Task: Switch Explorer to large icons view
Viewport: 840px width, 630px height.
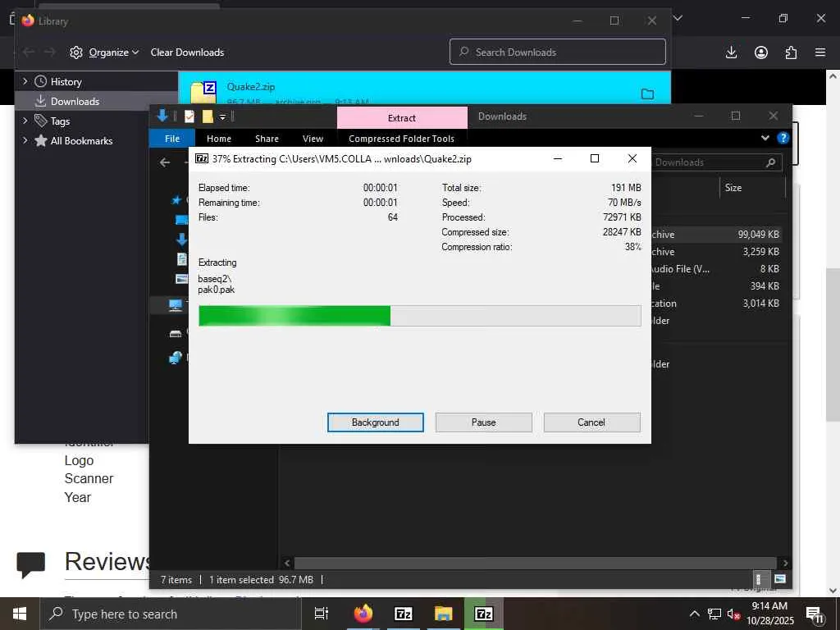Action: coord(780,579)
